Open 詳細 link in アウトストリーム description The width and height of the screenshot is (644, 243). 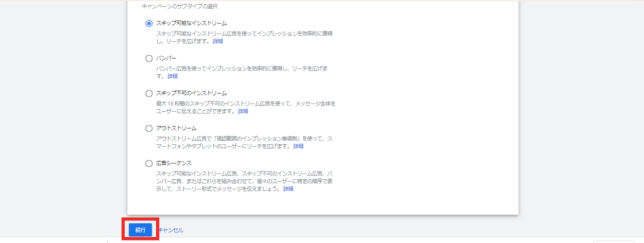coord(299,146)
